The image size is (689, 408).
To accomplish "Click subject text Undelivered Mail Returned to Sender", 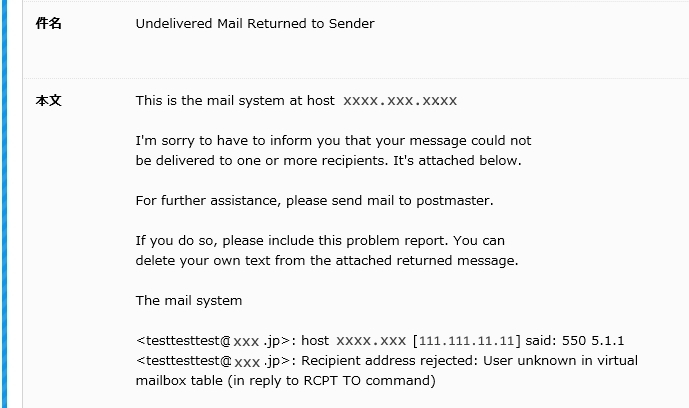I will pyautogui.click(x=255, y=23).
